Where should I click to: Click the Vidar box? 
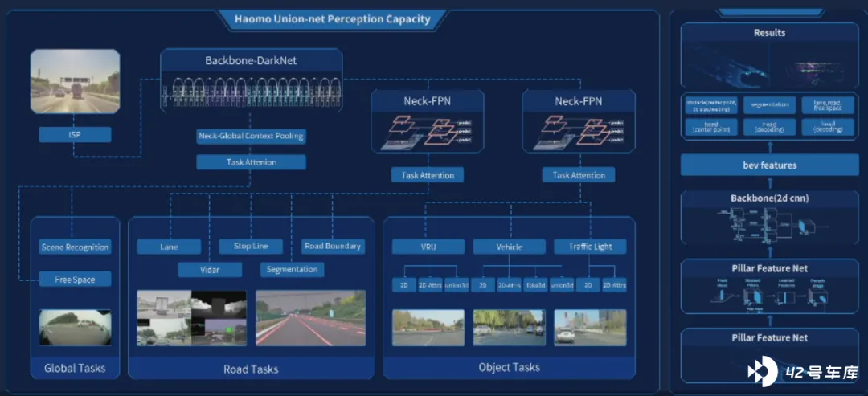(210, 269)
